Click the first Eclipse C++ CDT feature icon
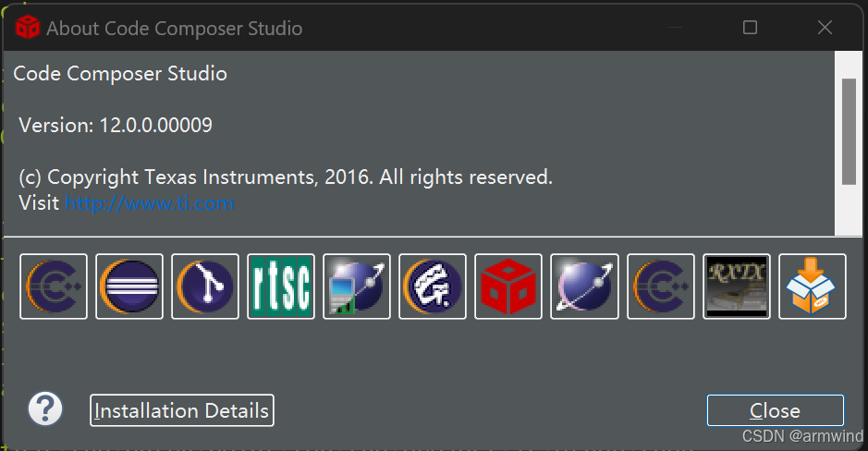Viewport: 868px width, 451px height. tap(53, 286)
